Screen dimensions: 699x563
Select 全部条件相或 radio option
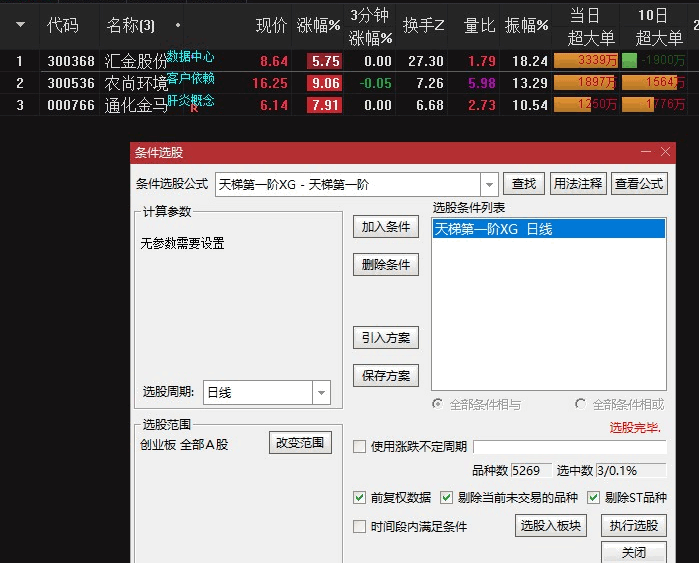pyautogui.click(x=580, y=404)
